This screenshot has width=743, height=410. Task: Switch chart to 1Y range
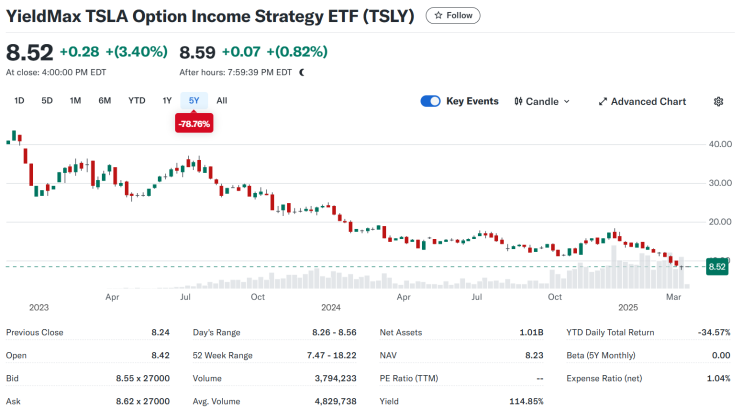tap(167, 100)
